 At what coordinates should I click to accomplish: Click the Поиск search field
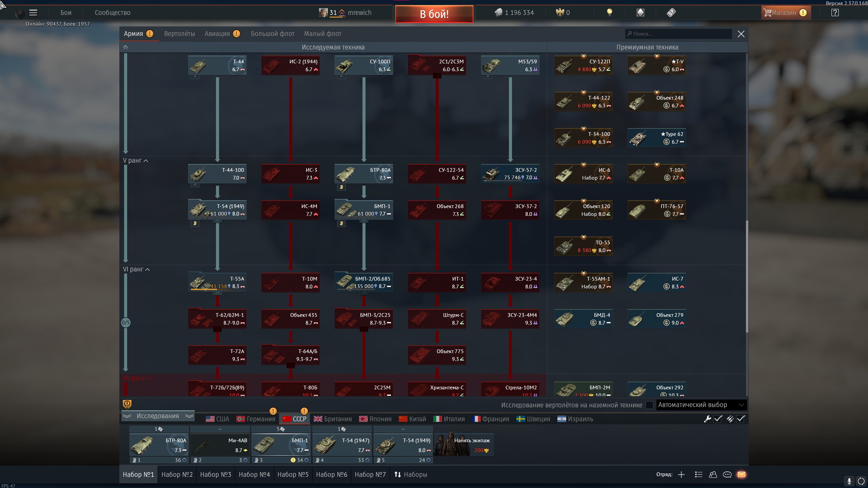[x=678, y=34]
